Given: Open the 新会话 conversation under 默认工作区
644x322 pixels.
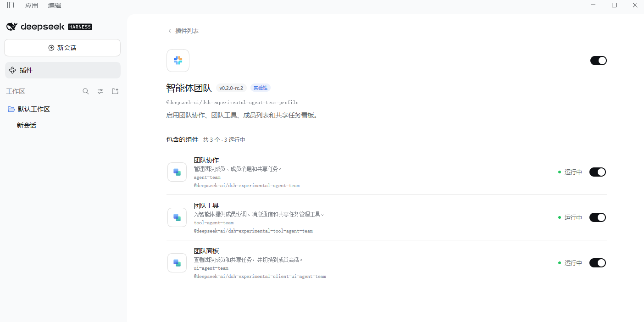Looking at the screenshot, I should tap(27, 125).
